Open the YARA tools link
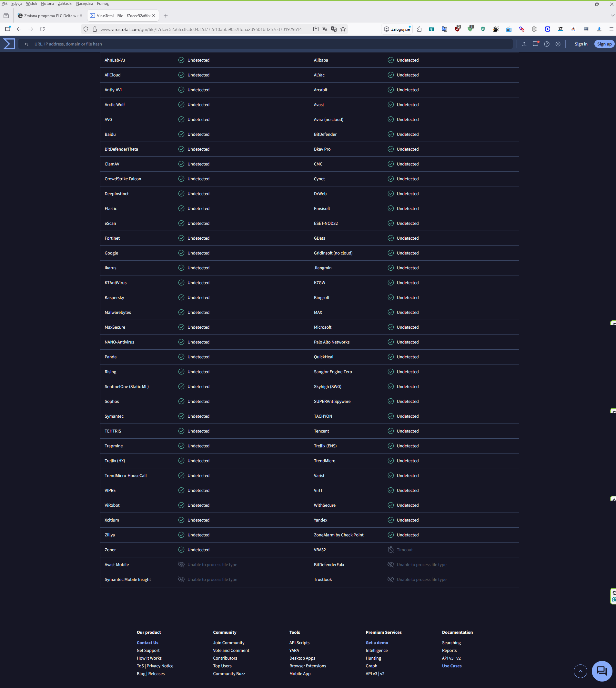Image resolution: width=616 pixels, height=688 pixels. 294,651
